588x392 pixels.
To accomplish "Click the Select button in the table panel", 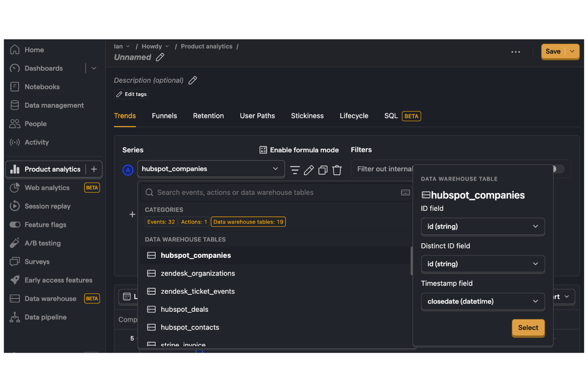I will tap(528, 328).
